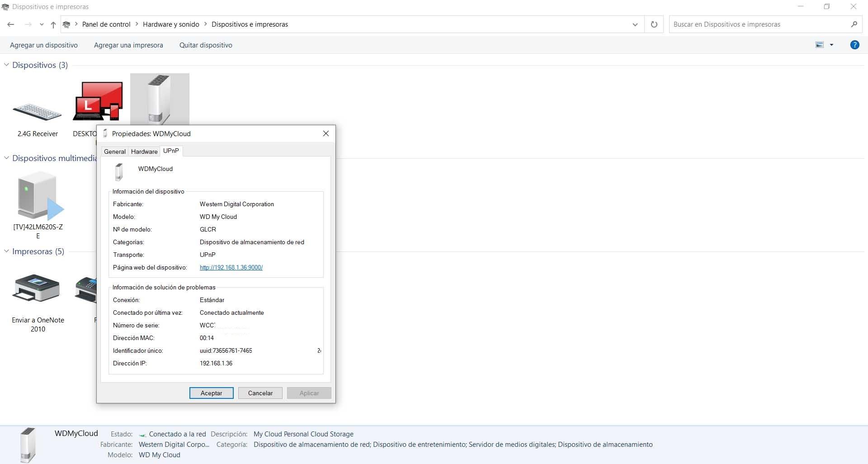Click the back navigation arrow
The image size is (868, 464).
[x=11, y=24]
